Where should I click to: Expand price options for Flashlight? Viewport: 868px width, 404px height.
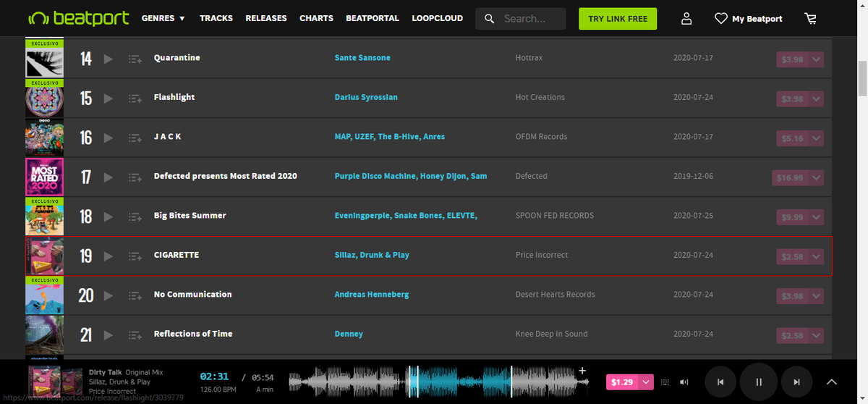click(x=816, y=98)
